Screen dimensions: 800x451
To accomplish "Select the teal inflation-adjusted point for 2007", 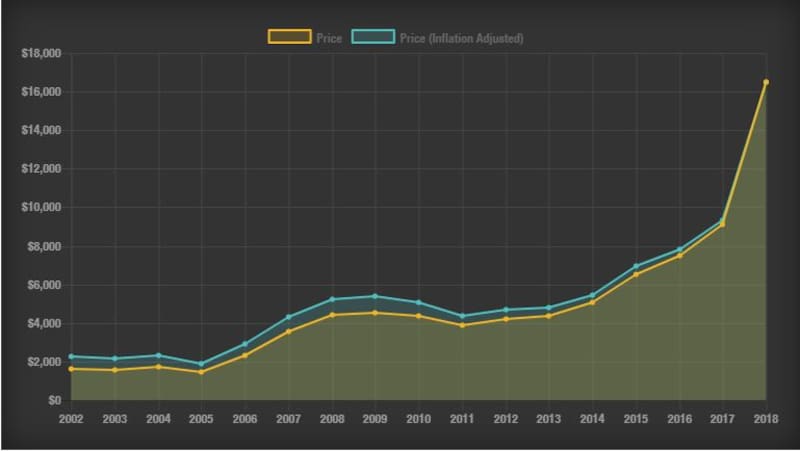I will (288, 317).
